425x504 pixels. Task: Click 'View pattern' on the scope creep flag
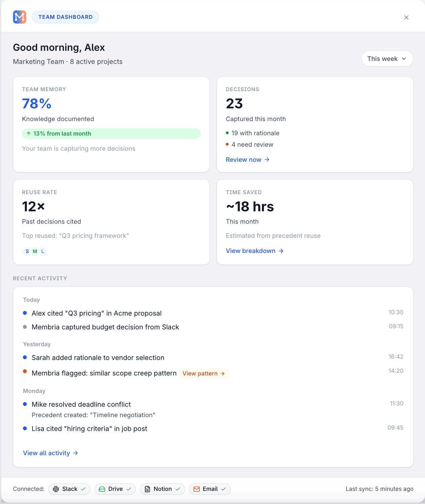pyautogui.click(x=204, y=373)
